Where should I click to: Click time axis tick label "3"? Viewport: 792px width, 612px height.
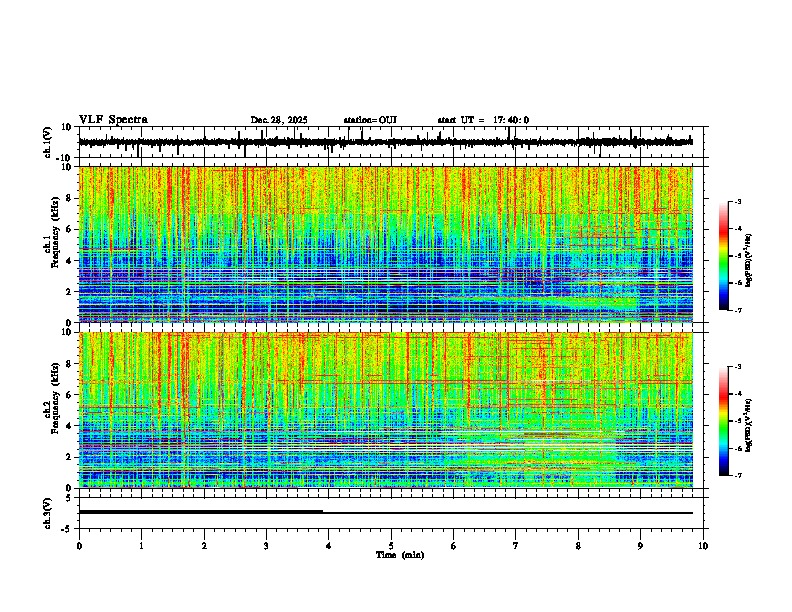click(x=266, y=545)
